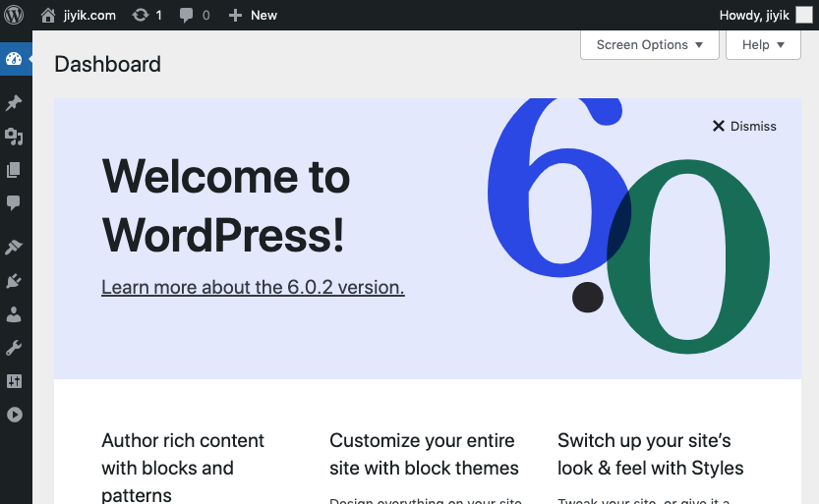
Task: Open Pages via the stacked pages icon
Action: (14, 170)
